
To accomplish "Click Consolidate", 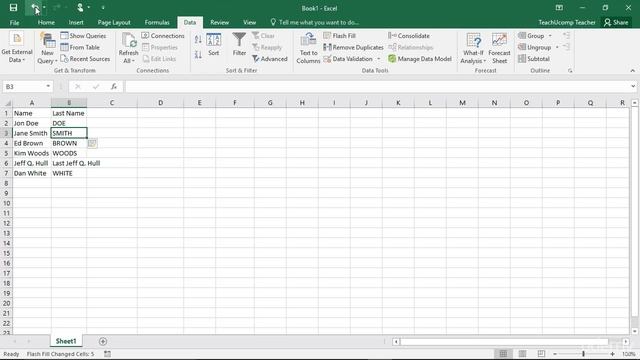I will tap(409, 36).
